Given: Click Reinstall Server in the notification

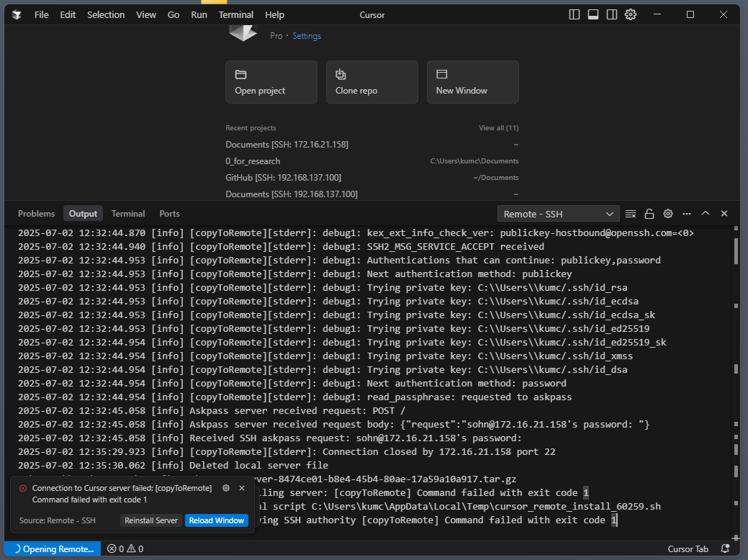Looking at the screenshot, I should pyautogui.click(x=150, y=520).
